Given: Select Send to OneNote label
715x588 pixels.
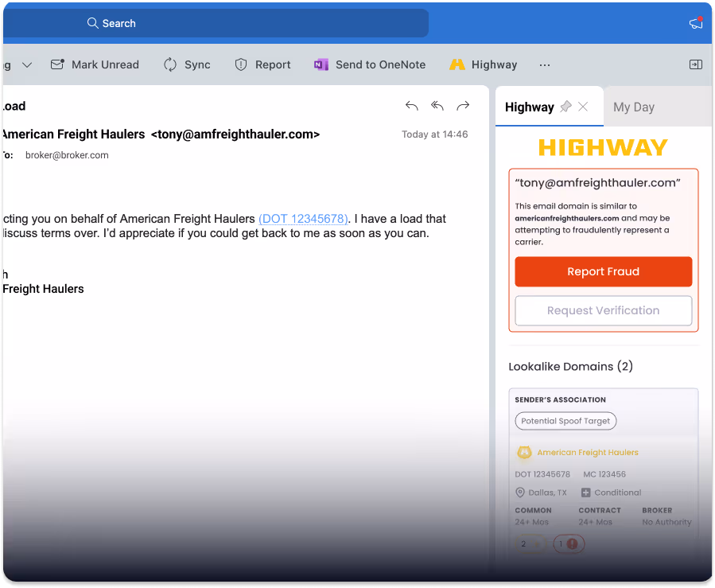Looking at the screenshot, I should (380, 64).
